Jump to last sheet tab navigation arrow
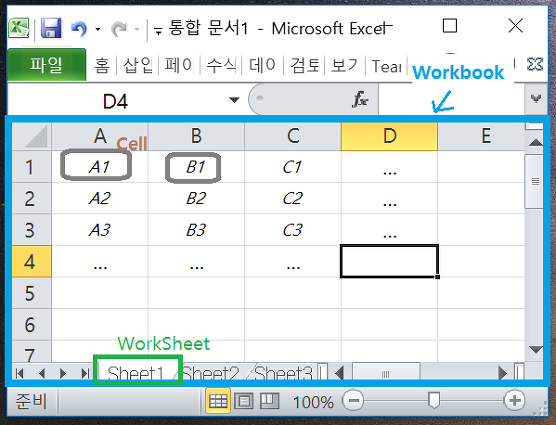 [x=84, y=373]
